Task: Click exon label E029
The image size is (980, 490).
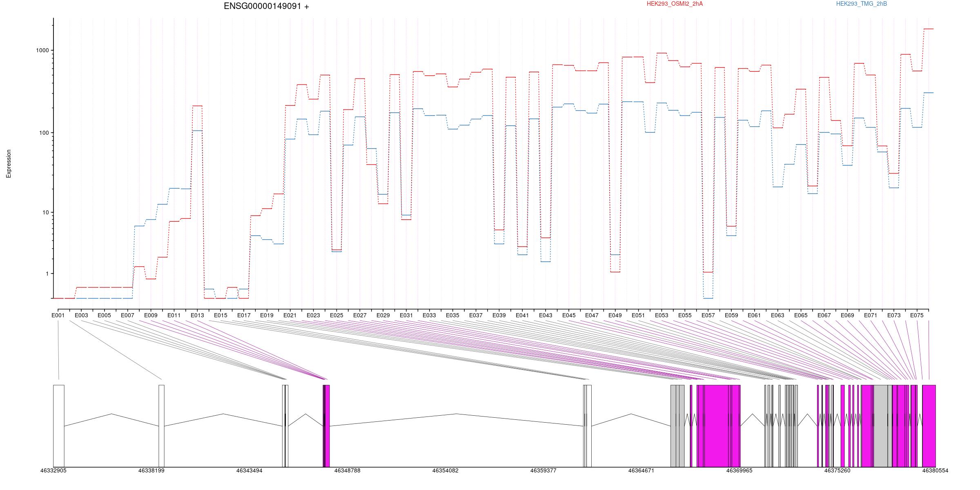Action: (383, 315)
